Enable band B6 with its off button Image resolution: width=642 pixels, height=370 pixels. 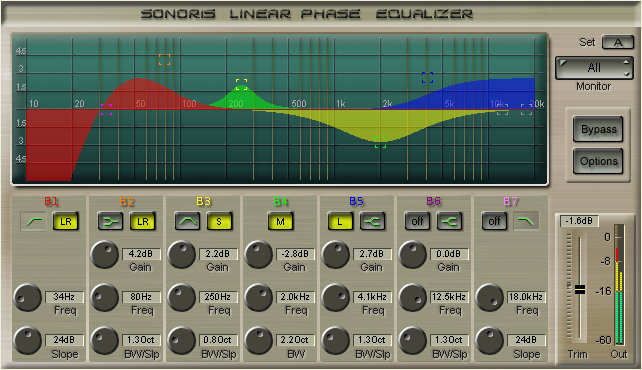coord(417,222)
